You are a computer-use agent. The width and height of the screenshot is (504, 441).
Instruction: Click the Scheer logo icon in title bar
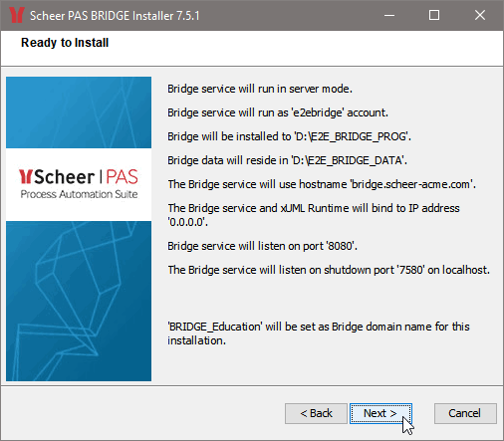click(x=16, y=15)
